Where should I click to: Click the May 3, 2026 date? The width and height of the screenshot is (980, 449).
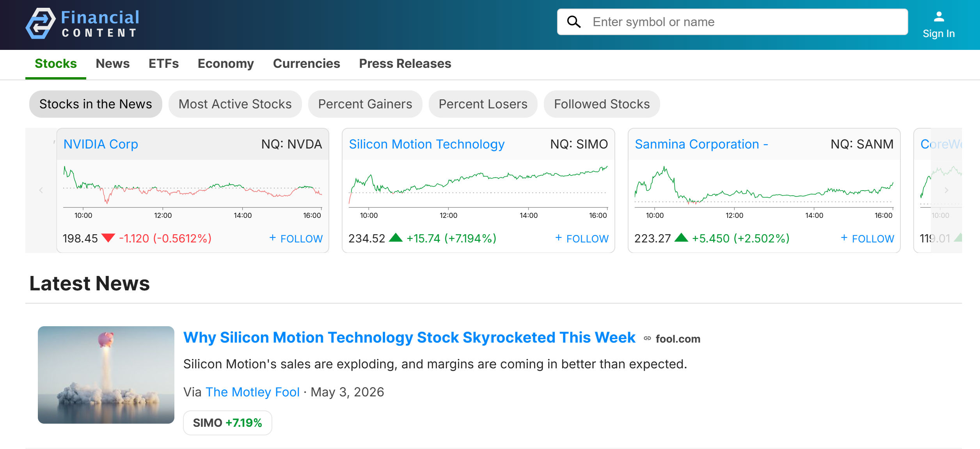tap(347, 392)
